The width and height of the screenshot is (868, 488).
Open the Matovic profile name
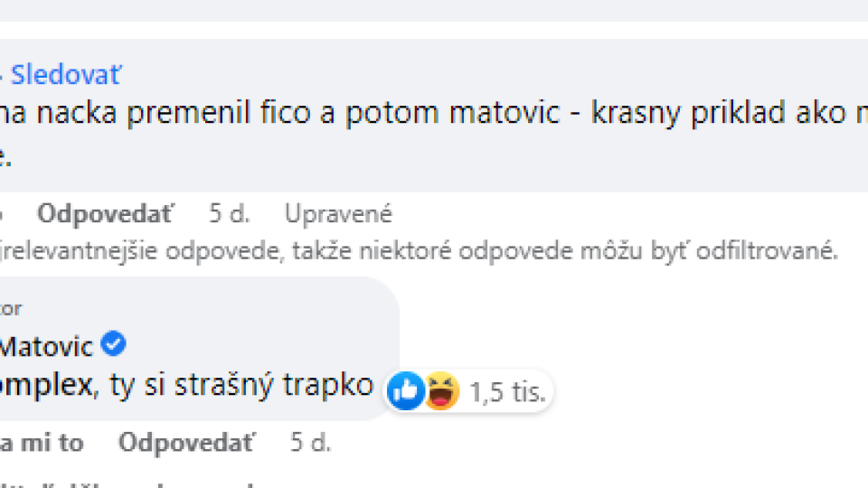click(46, 347)
